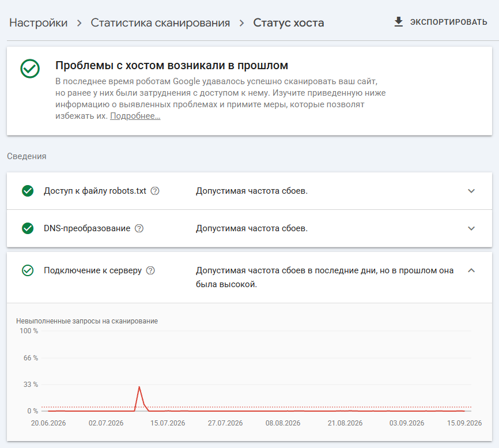499x448 pixels.
Task: Click the 100 % axis label
Action: click(29, 331)
